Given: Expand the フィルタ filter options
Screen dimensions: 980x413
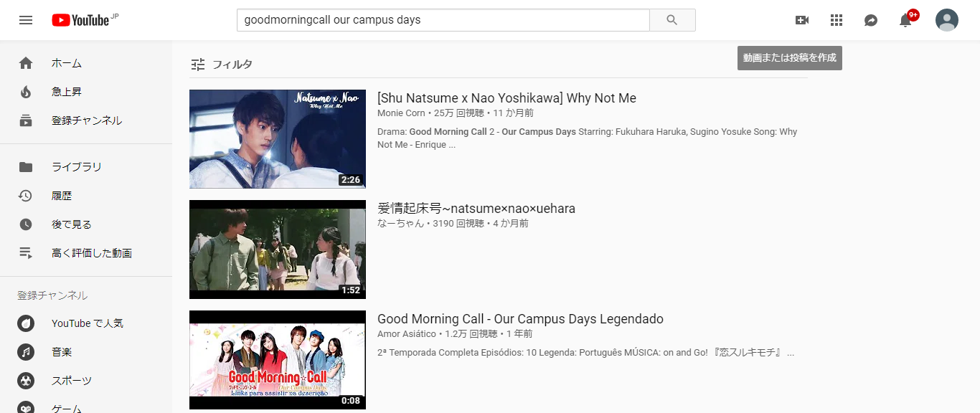Looking at the screenshot, I should coord(222,65).
